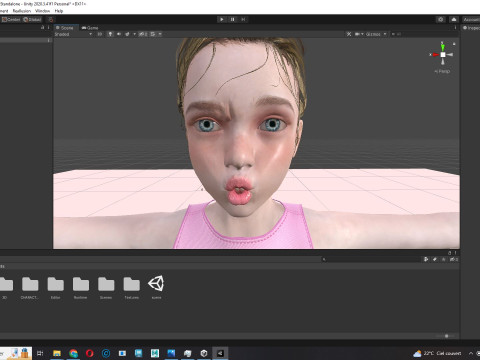Viewport: 480px width, 360px height.
Task: Toggle scene lighting lightbulb icon
Action: 110,34
